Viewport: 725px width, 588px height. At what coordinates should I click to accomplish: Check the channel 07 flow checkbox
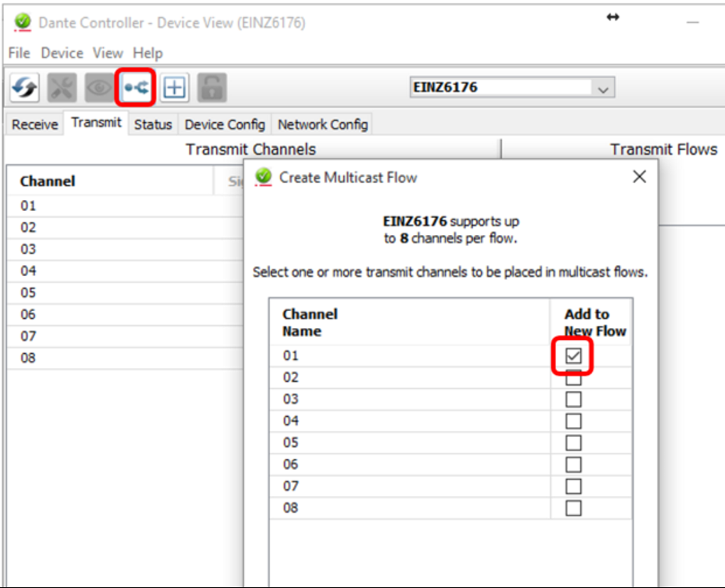pos(573,486)
